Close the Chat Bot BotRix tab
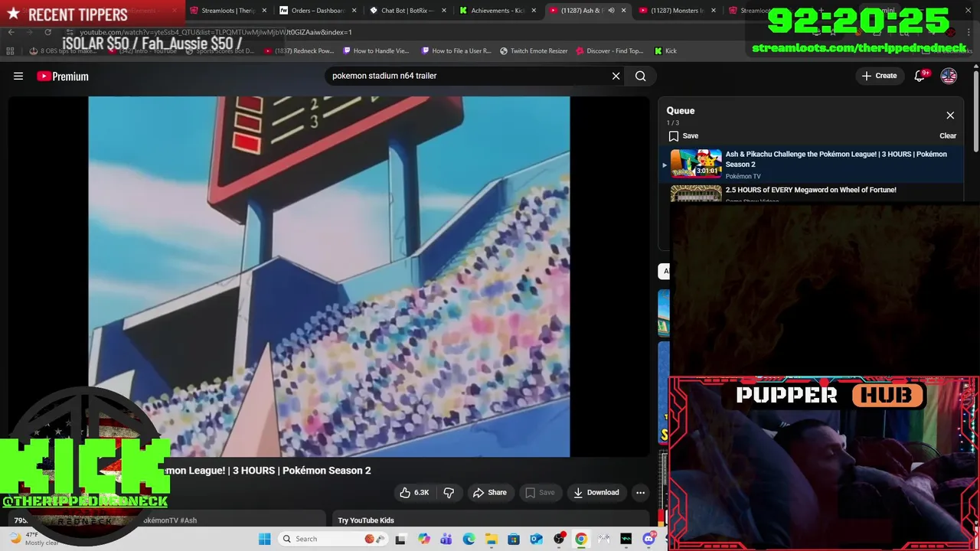The image size is (980, 551). (443, 11)
